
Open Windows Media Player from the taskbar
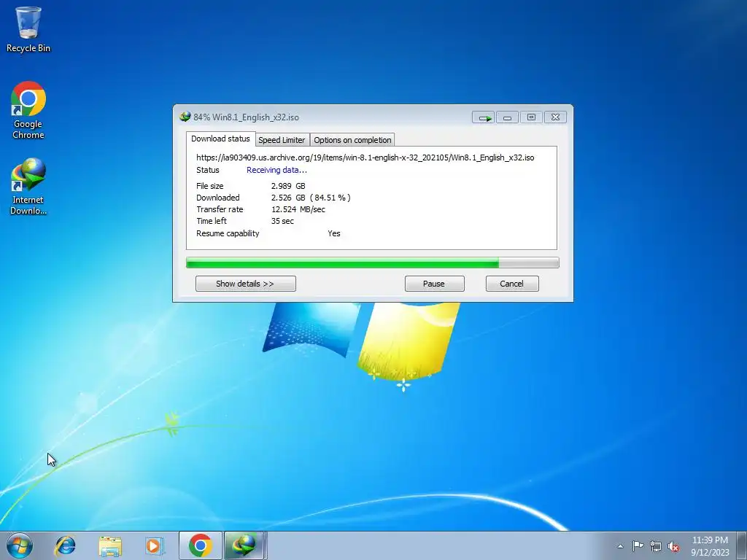[x=155, y=545]
